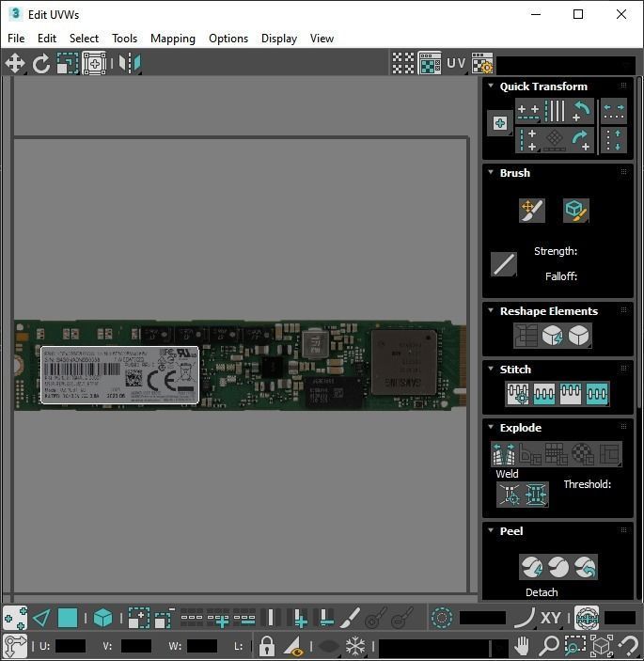
Task: Collapse the Stitch rollout
Action: pyautogui.click(x=491, y=369)
